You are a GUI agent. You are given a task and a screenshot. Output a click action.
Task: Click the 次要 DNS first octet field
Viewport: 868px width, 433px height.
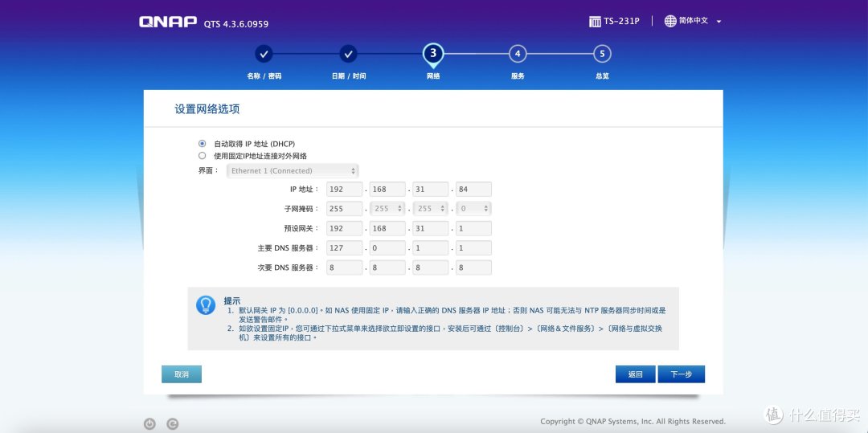click(344, 268)
